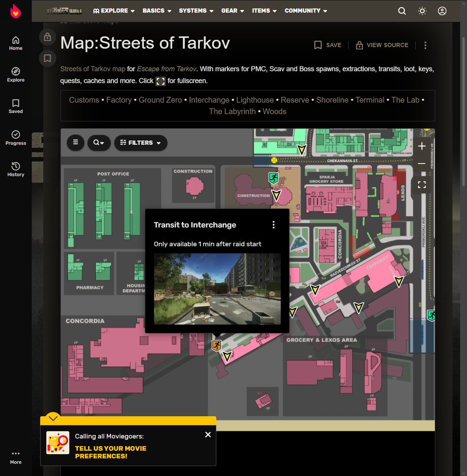Open the map FILTERS dropdown
This screenshot has width=467, height=476.
[140, 142]
